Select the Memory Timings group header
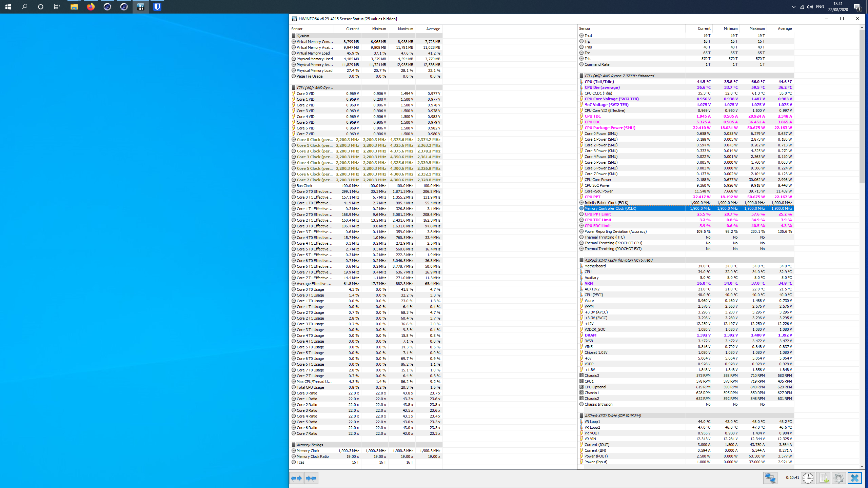868x488 pixels. click(310, 445)
